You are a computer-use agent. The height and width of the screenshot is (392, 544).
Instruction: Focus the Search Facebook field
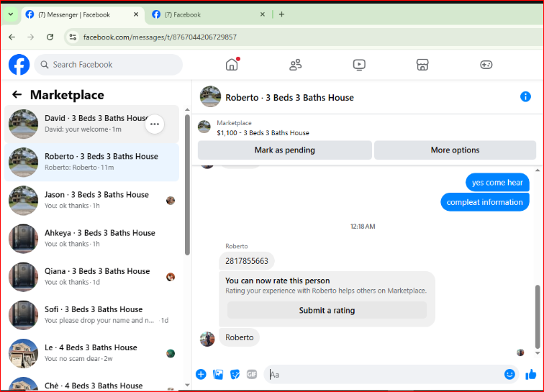[108, 65]
